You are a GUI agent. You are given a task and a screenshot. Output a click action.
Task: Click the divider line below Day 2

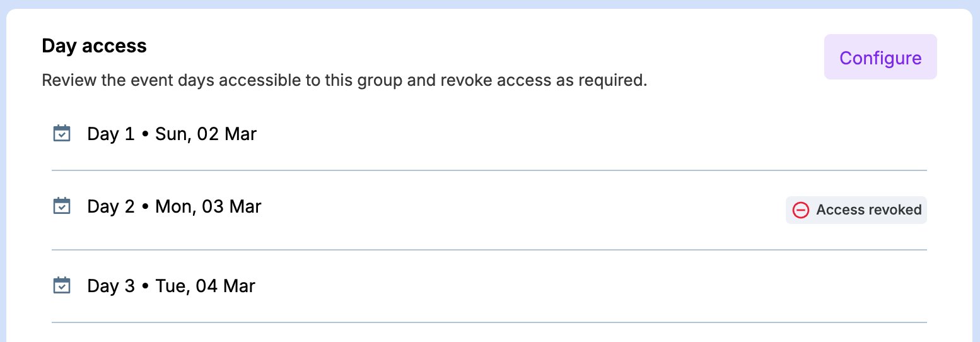[x=489, y=250]
